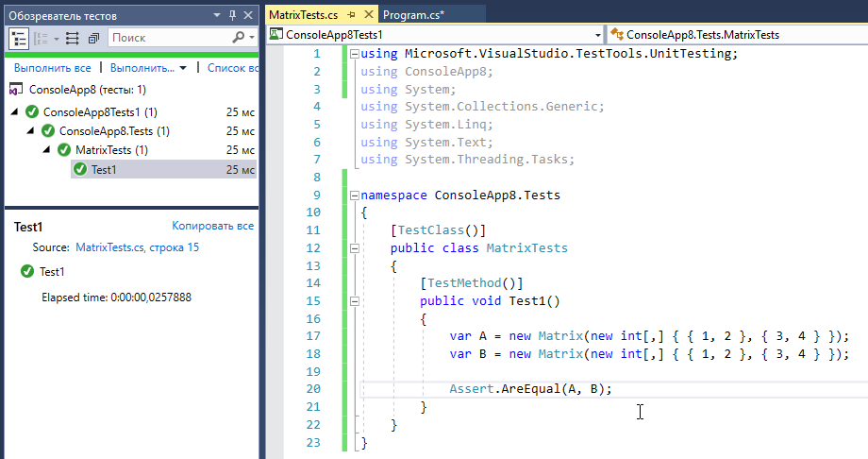Collapse the MatrixTests node in test tree
Image resolution: width=868 pixels, height=459 pixels.
[x=47, y=150]
